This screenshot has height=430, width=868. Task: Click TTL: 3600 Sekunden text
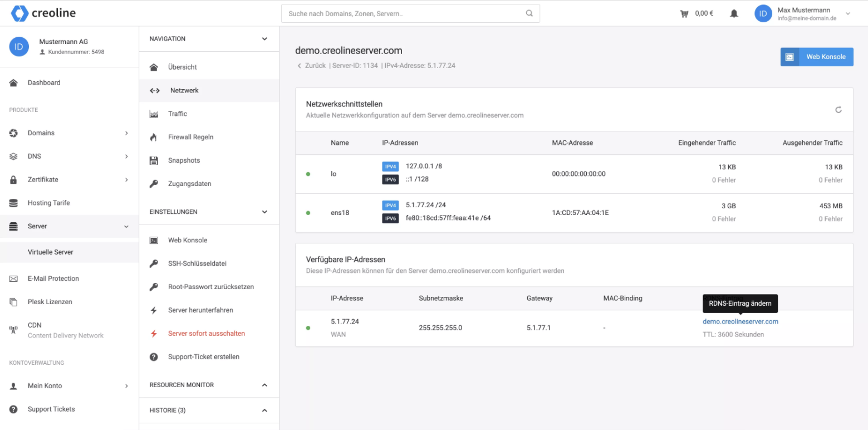coord(733,335)
